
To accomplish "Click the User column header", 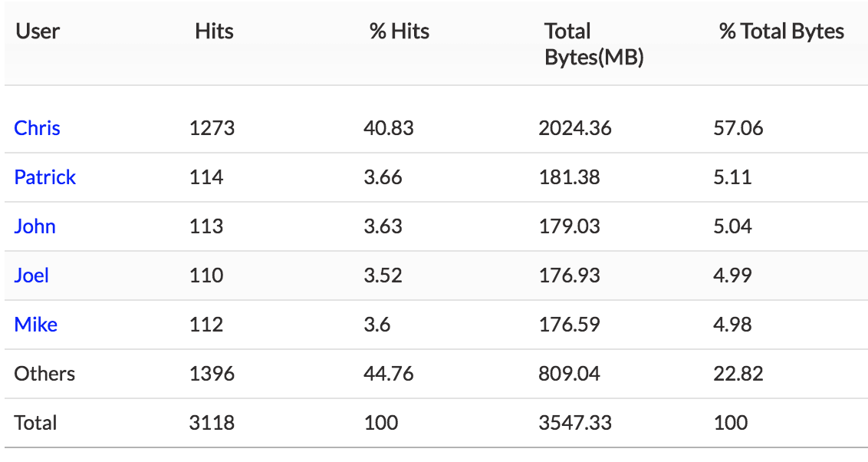I will point(38,31).
